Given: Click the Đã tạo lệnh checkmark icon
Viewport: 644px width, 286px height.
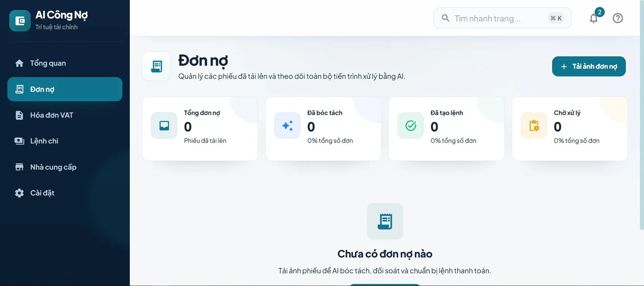Looking at the screenshot, I should click(x=411, y=126).
